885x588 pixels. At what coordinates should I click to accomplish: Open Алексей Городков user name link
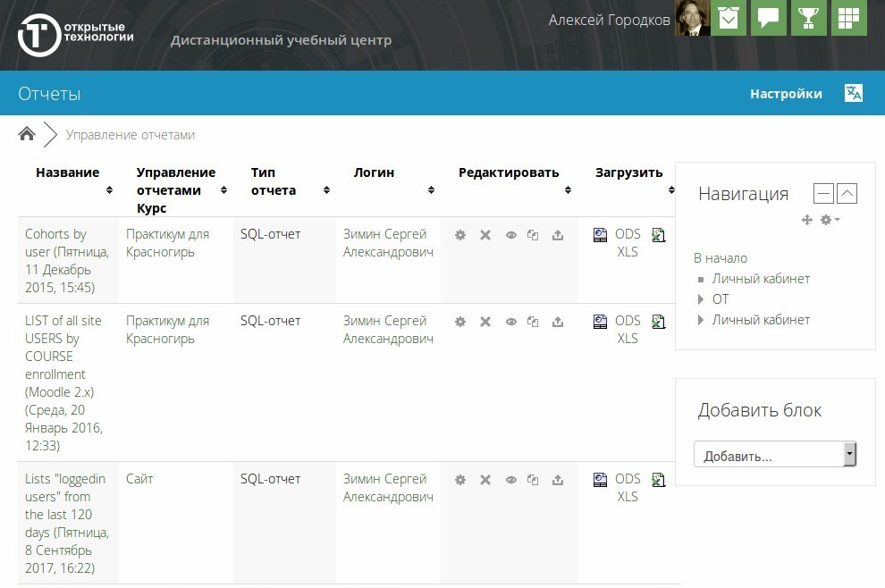pyautogui.click(x=609, y=20)
